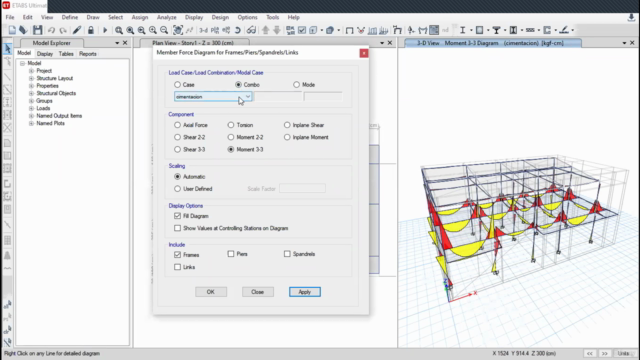Click the open file icon

(23, 30)
